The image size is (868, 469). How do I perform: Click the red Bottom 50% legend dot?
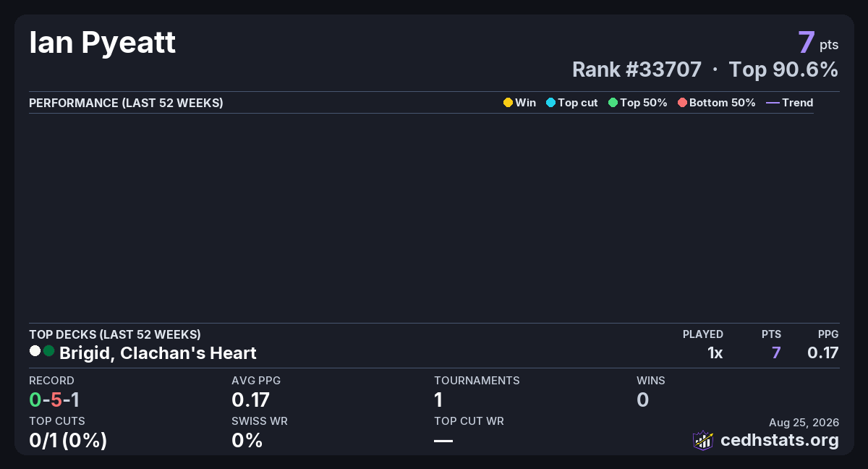(682, 103)
